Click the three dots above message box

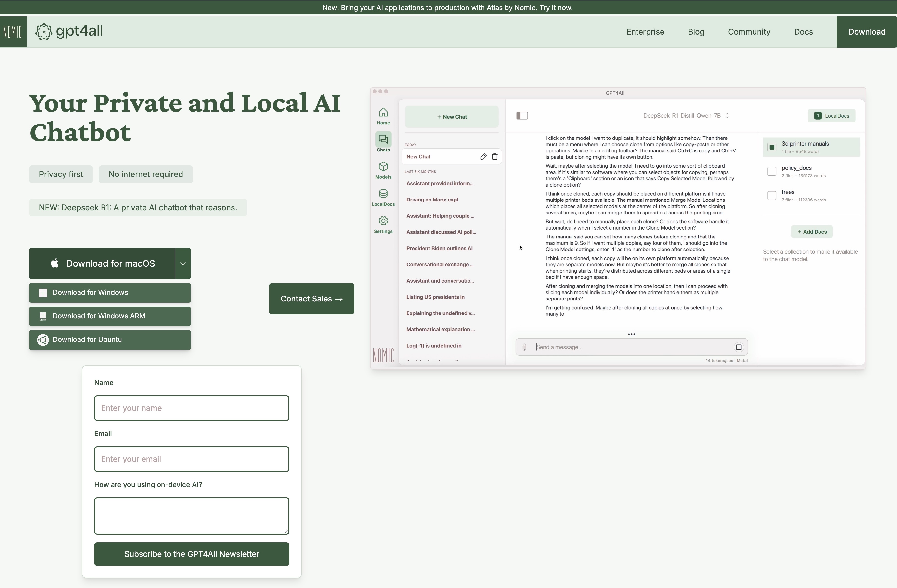tap(631, 334)
